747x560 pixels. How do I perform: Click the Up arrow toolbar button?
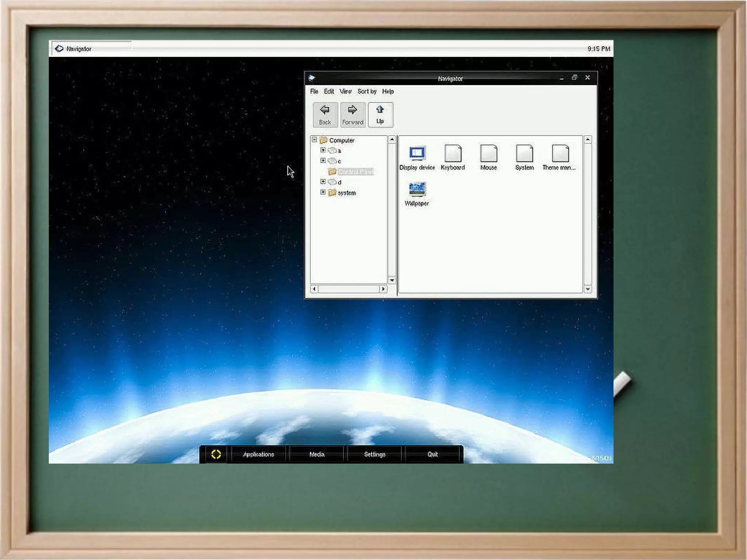tap(380, 115)
